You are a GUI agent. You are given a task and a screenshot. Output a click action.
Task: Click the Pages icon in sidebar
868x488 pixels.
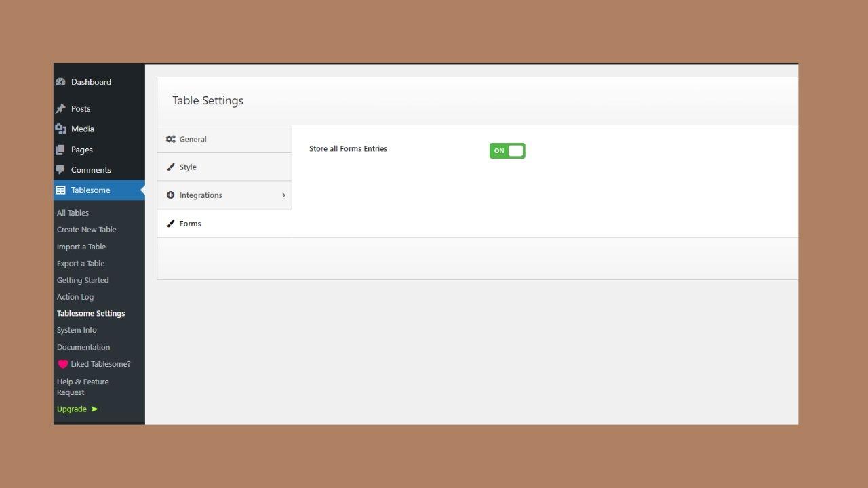(x=60, y=150)
